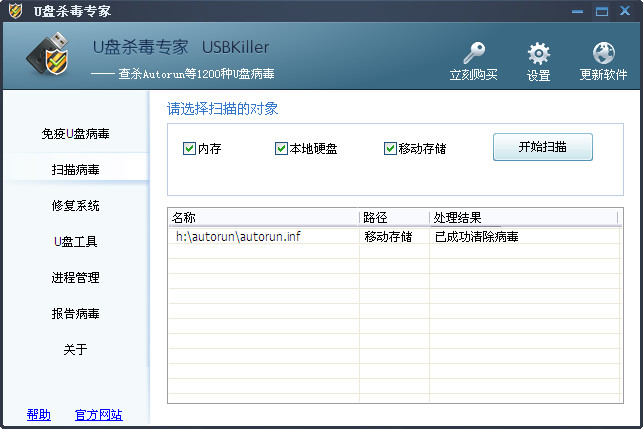This screenshot has width=643, height=429.
Task: Select 扫描病毒 in the sidebar
Action: (75, 169)
